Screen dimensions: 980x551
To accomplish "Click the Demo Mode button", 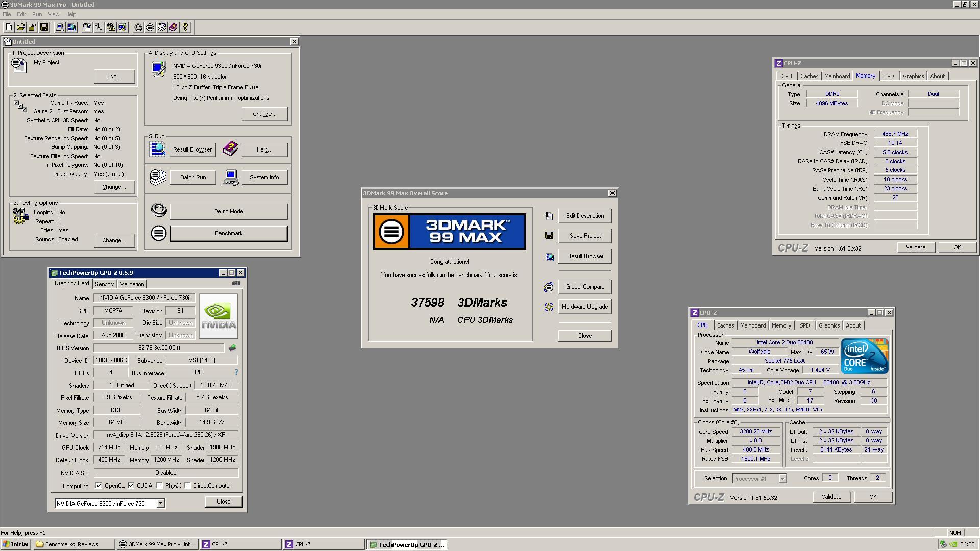I will point(229,212).
